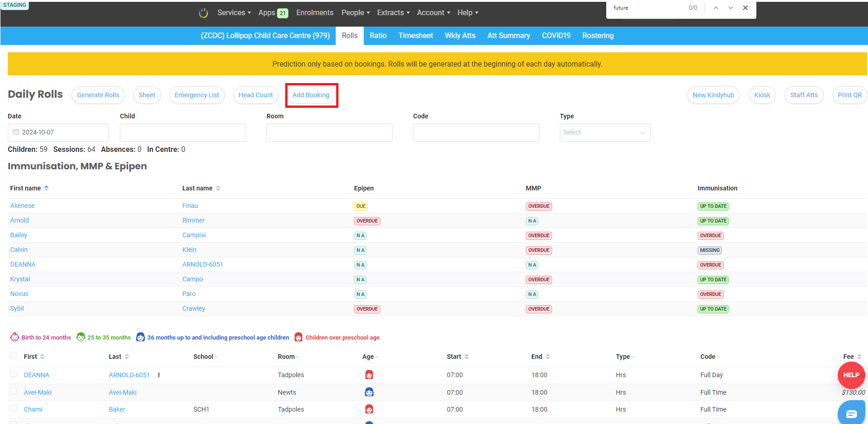Viewport: 868px width, 424px height.
Task: Open the Type select dropdown
Action: 605,133
